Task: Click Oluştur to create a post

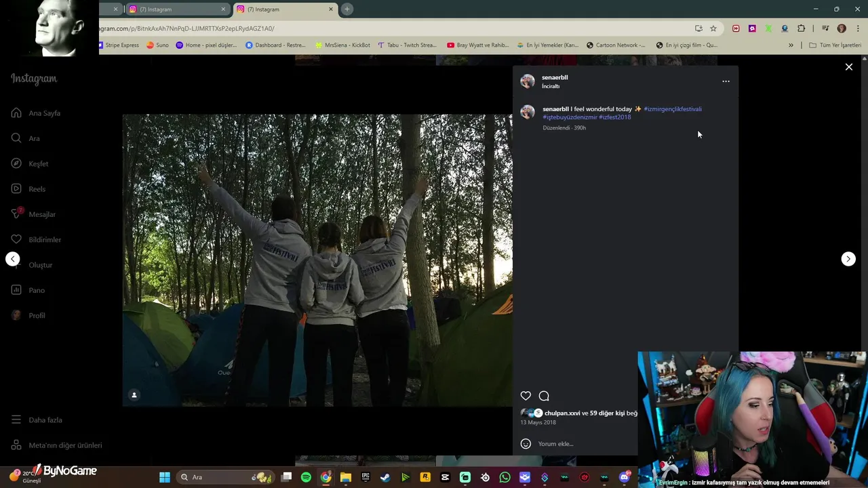Action: click(32, 265)
